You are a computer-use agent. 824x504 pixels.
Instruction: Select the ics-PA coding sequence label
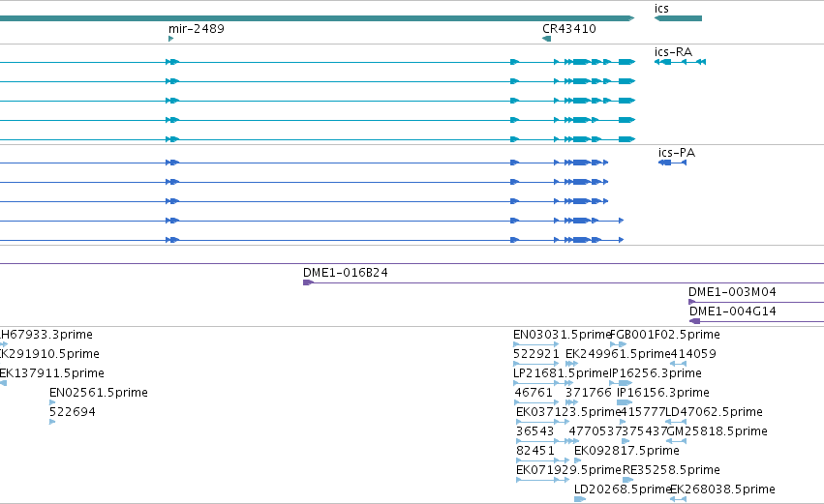676,153
